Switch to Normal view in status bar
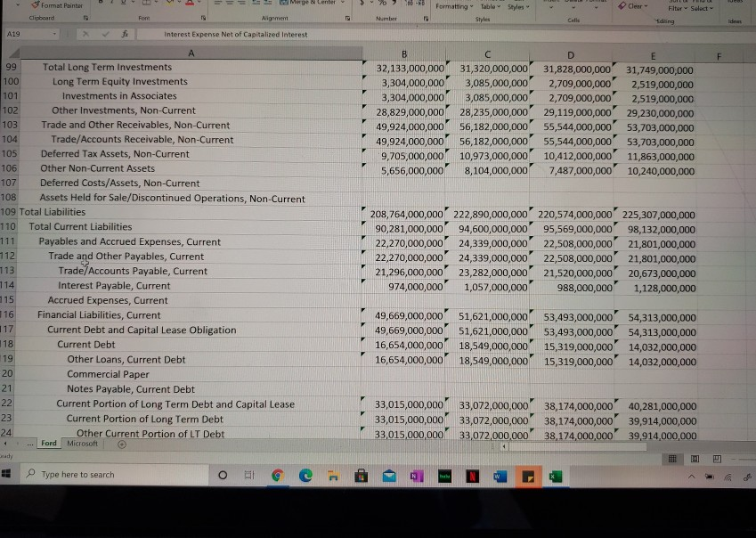The width and height of the screenshot is (756, 538). (672, 459)
